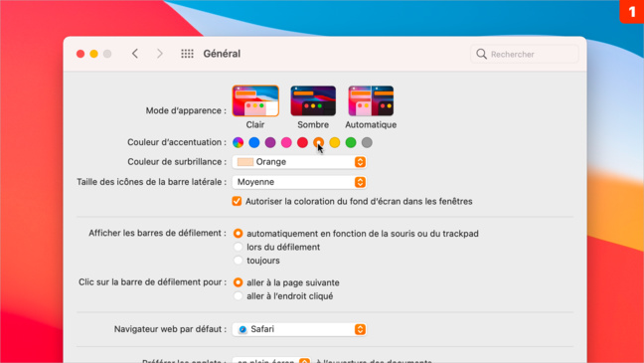644x363 pixels.
Task: Choose graphite gray accent color
Action: click(367, 142)
